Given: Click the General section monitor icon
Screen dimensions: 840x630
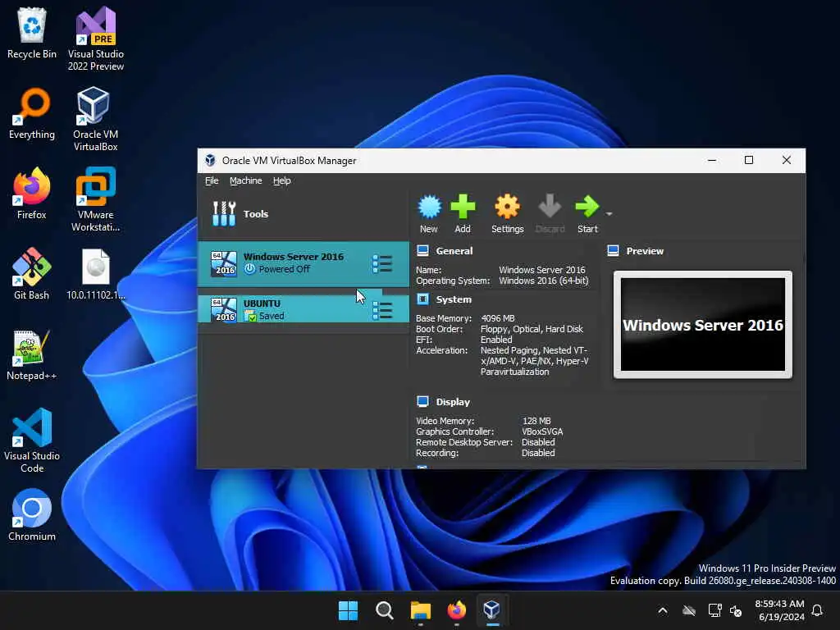Looking at the screenshot, I should 422,250.
